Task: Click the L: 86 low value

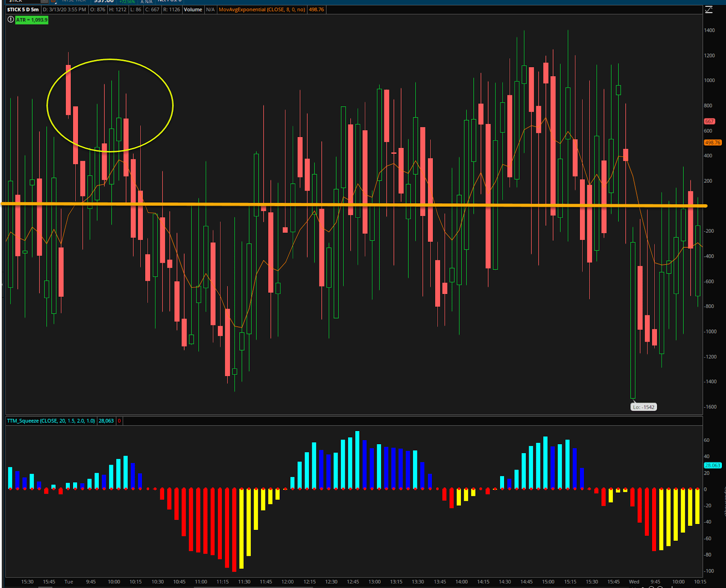Action: coord(136,10)
